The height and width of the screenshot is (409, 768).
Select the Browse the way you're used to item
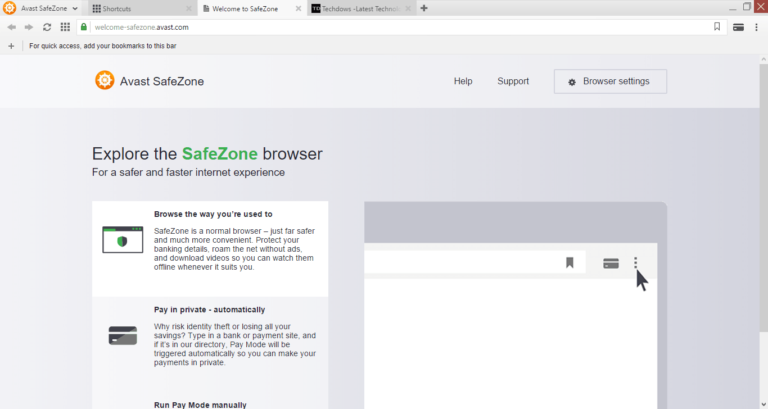(x=210, y=248)
